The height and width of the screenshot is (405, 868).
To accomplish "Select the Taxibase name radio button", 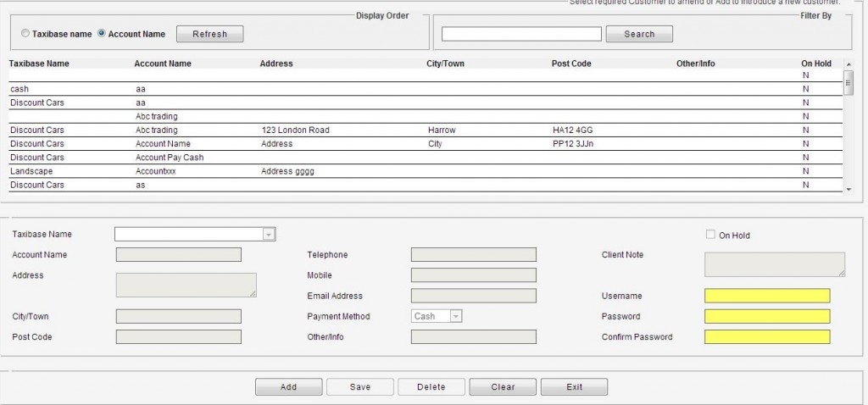I will coord(25,33).
